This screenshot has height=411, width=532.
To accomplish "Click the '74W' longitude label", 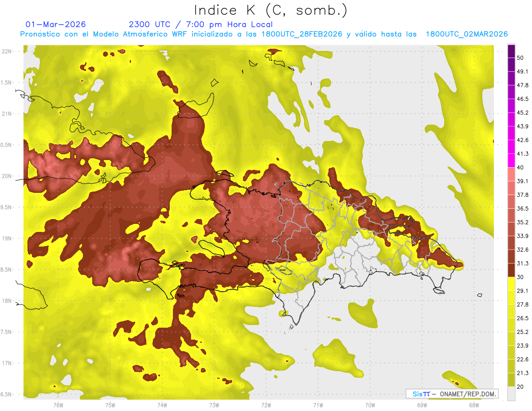I will 162,405.
